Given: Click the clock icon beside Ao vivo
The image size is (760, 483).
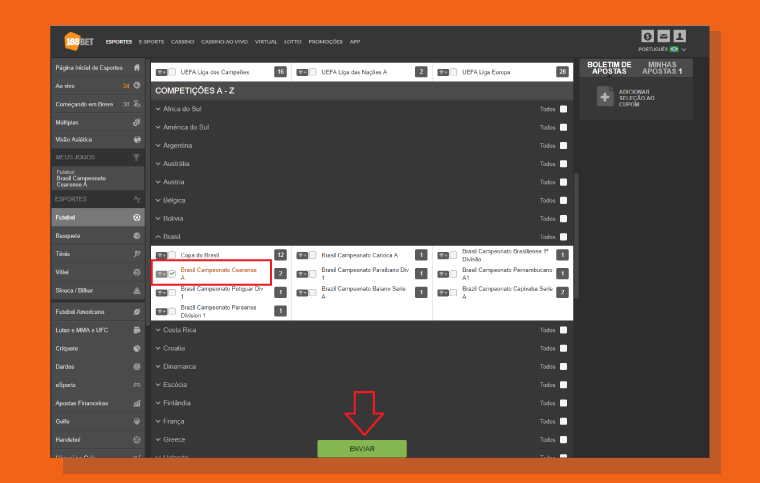Looking at the screenshot, I should [x=137, y=86].
